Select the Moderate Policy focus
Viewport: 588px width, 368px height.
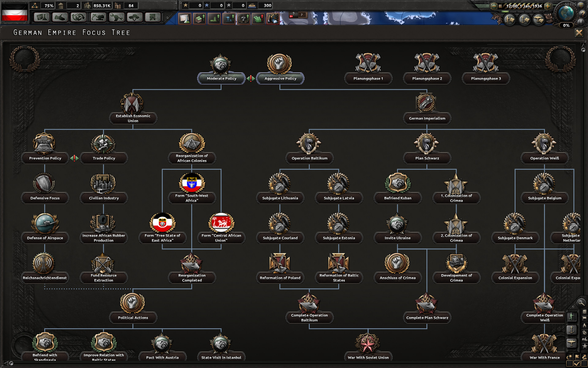coord(221,79)
